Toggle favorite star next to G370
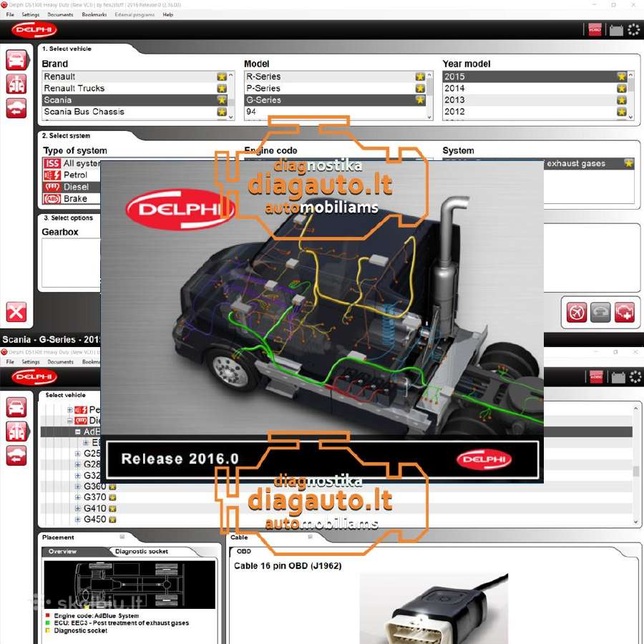The width and height of the screenshot is (644, 644). coord(112,497)
